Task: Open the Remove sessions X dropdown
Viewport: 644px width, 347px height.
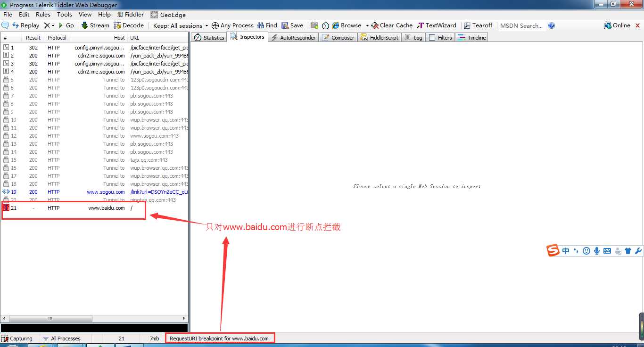Action: click(49, 25)
